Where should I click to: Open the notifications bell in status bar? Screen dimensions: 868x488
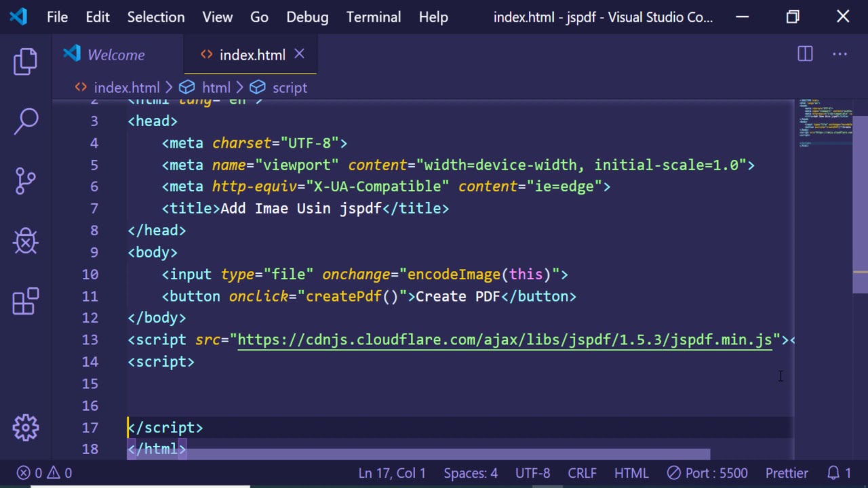coord(839,473)
